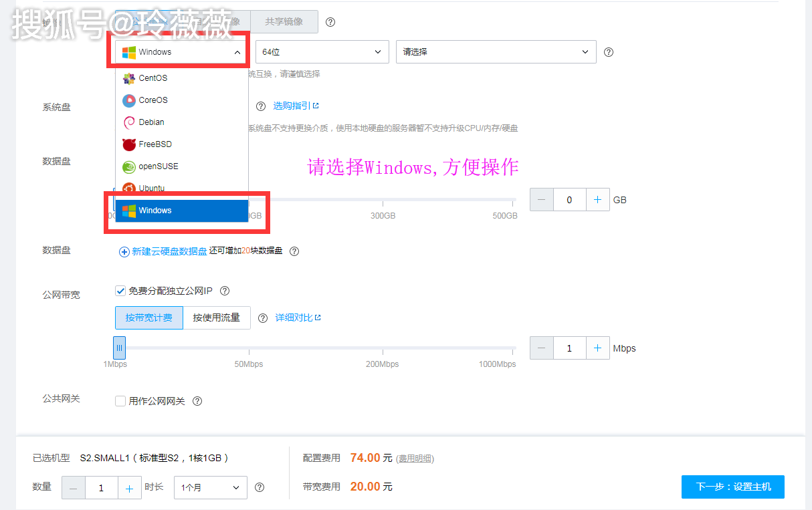Choose Debian in the OS dropdown list
This screenshot has height=510, width=812.
coord(151,122)
